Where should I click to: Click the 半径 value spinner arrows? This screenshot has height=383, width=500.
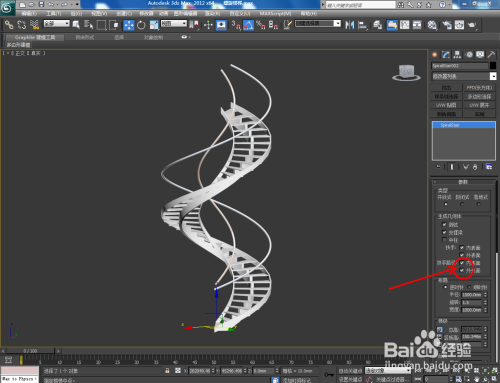point(485,295)
